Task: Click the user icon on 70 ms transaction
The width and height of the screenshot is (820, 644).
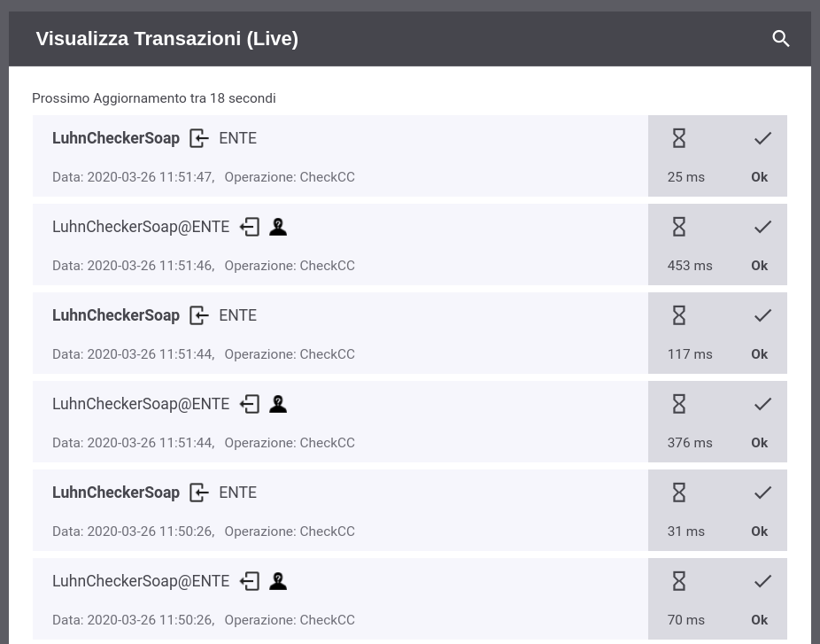Action: click(x=278, y=581)
